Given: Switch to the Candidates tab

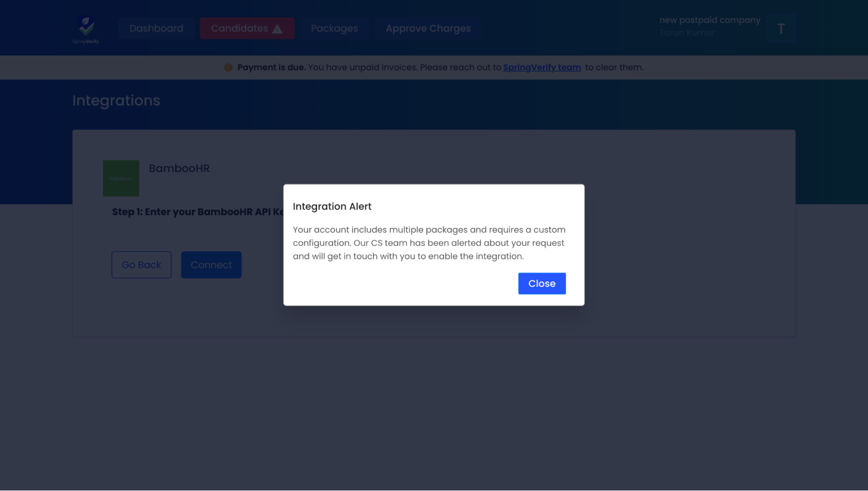Looking at the screenshot, I should tap(247, 29).
